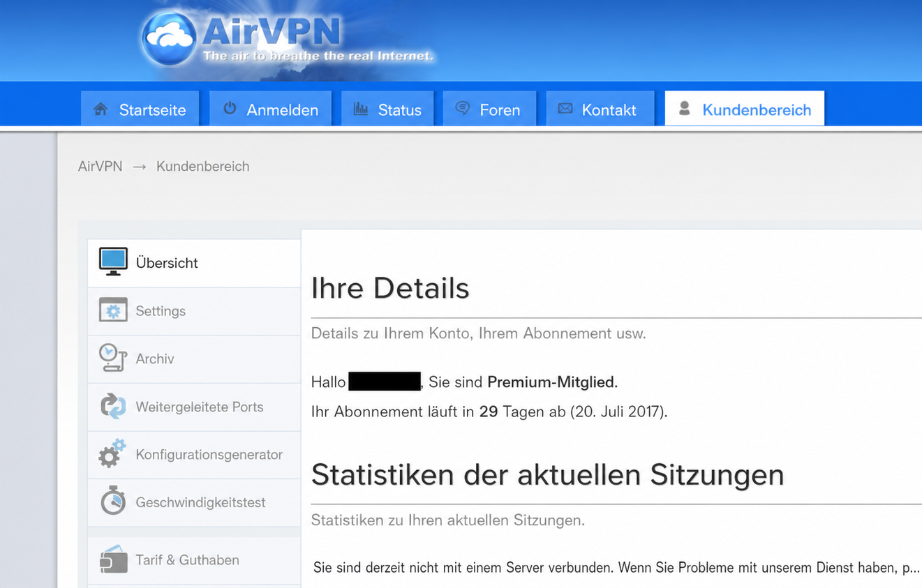This screenshot has height=588, width=922.
Task: Select the Kundenbereich tab
Action: pyautogui.click(x=745, y=109)
